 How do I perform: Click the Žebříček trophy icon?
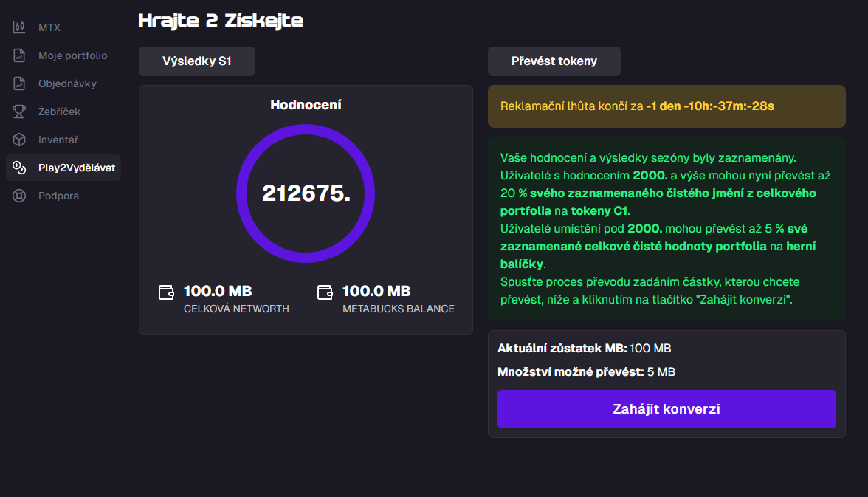click(x=19, y=112)
